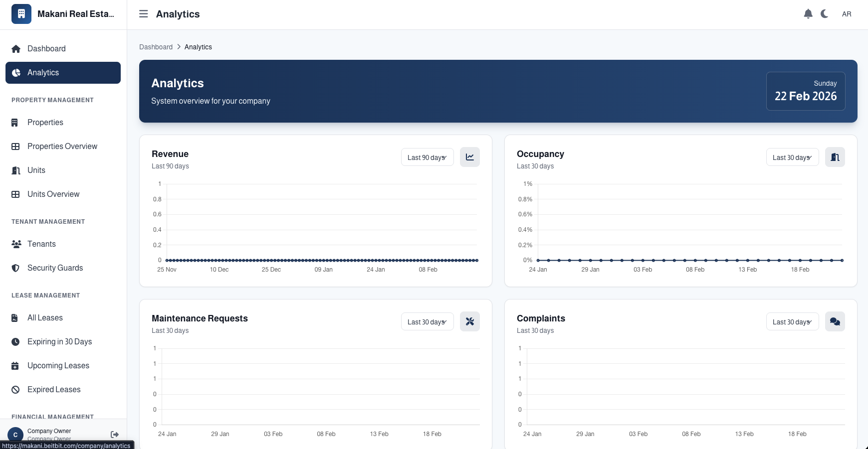Click the Complaints chat bubbles icon
The height and width of the screenshot is (449, 868).
click(x=835, y=321)
